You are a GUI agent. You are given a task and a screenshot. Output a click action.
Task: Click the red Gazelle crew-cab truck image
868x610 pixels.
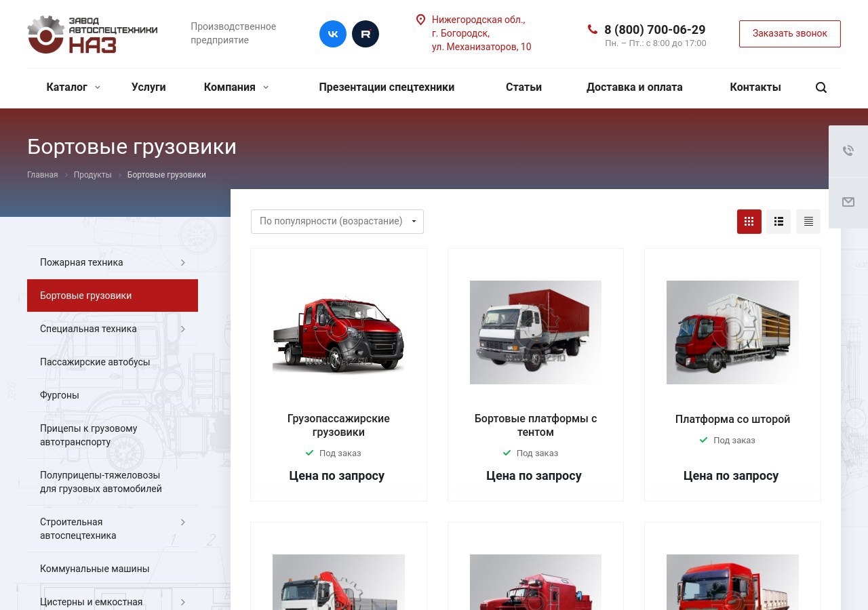click(338, 333)
